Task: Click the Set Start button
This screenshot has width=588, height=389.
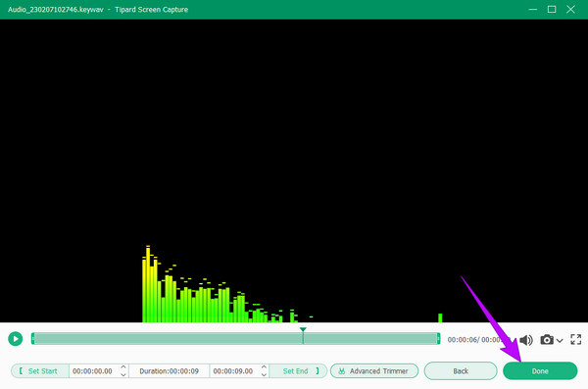Action: tap(40, 371)
